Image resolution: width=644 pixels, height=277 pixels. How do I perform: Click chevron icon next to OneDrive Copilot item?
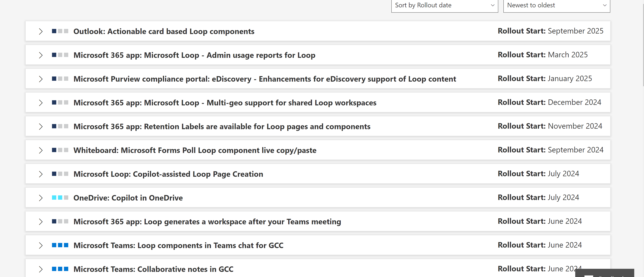click(41, 198)
